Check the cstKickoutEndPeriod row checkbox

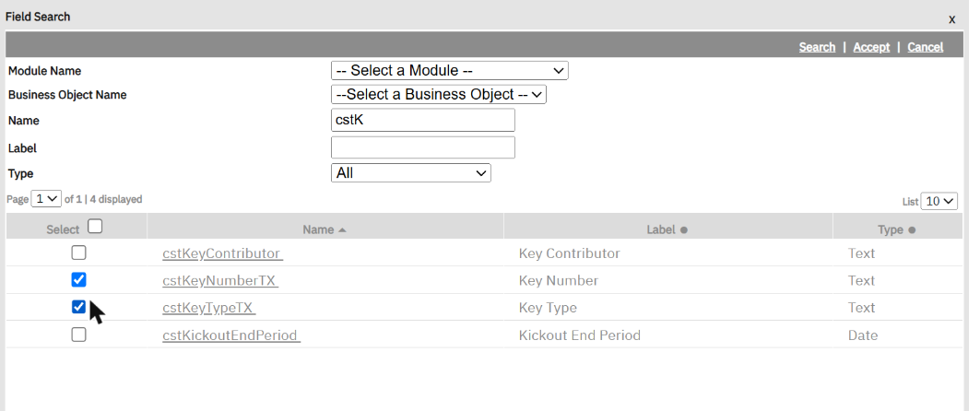[x=78, y=335]
